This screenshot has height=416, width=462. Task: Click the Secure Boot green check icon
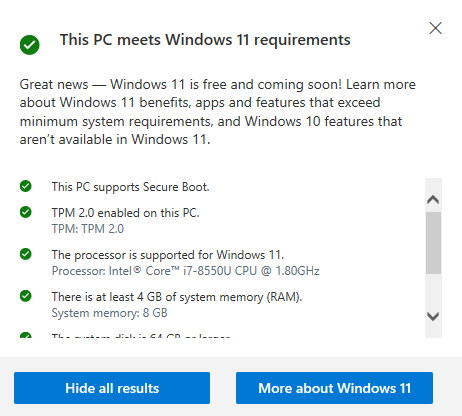[x=26, y=186]
